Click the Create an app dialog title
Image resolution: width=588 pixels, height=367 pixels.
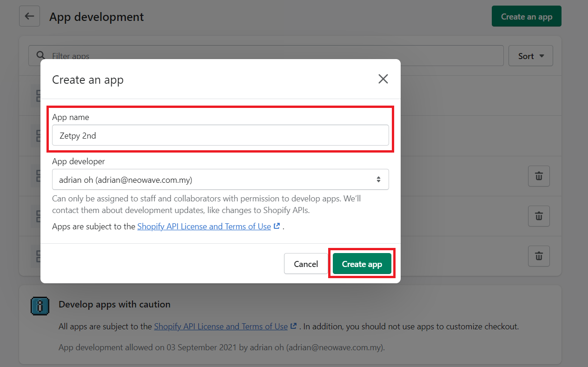point(88,80)
